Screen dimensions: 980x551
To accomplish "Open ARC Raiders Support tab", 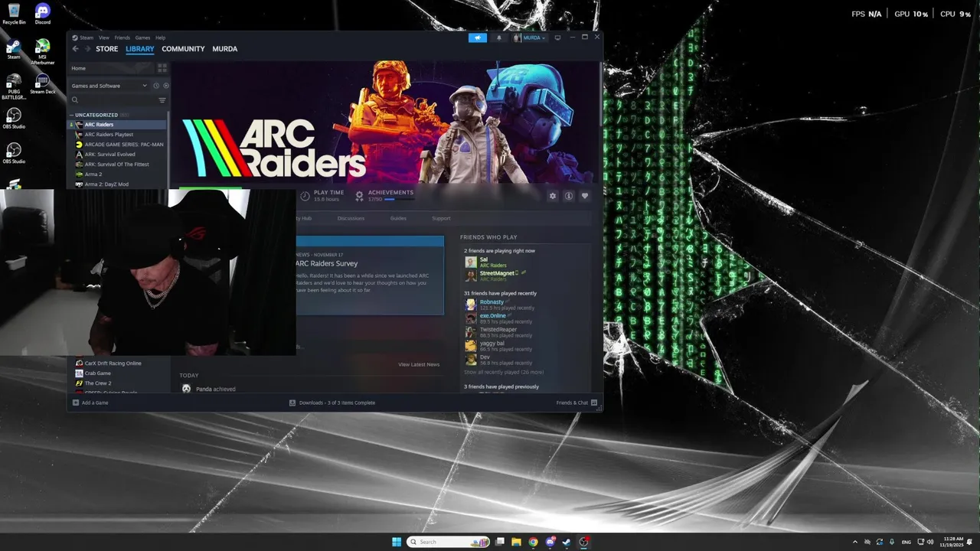I will [x=441, y=218].
